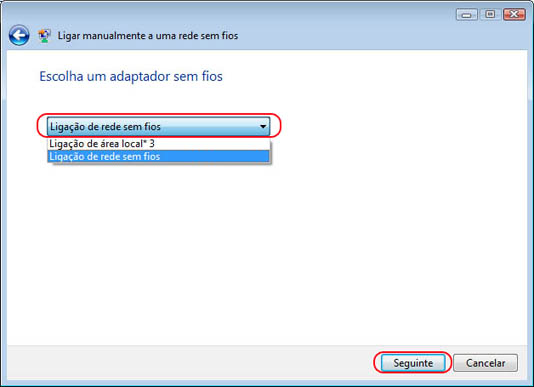Minimize the wizard window
Screen dimensions: 534x387
click(467, 14)
